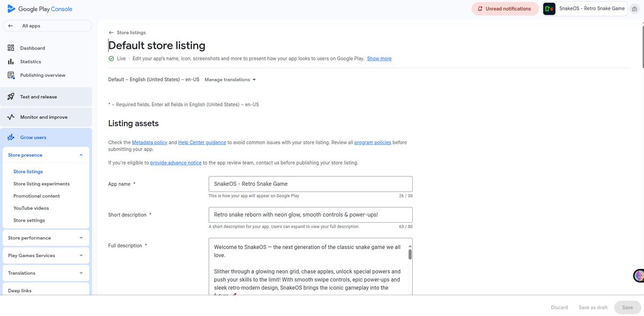Viewport: 644px width, 316px height.
Task: Click the floating assistant icon at right edge
Action: coord(639,276)
